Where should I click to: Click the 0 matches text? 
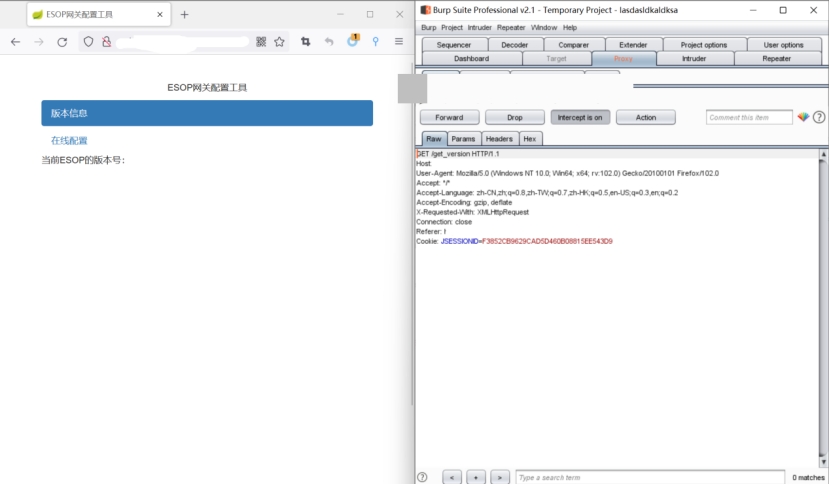[x=808, y=478]
